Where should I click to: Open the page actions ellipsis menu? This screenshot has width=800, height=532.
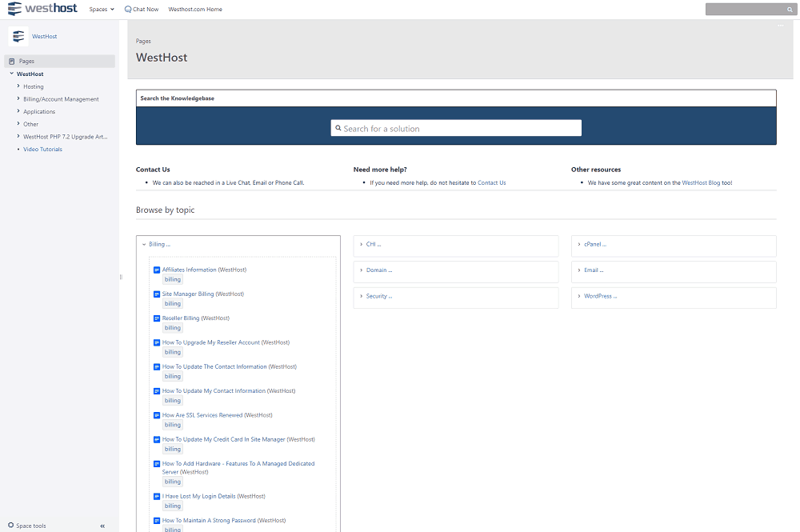(781, 25)
